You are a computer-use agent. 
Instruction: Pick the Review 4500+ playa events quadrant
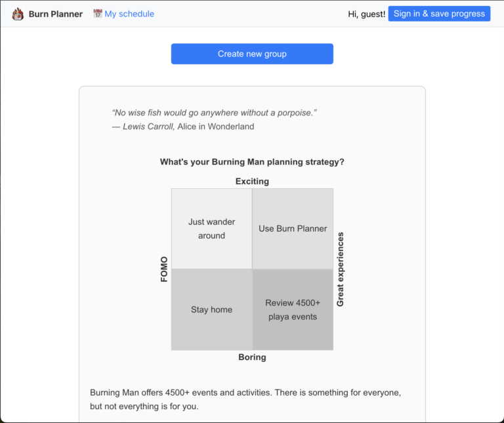tap(293, 310)
